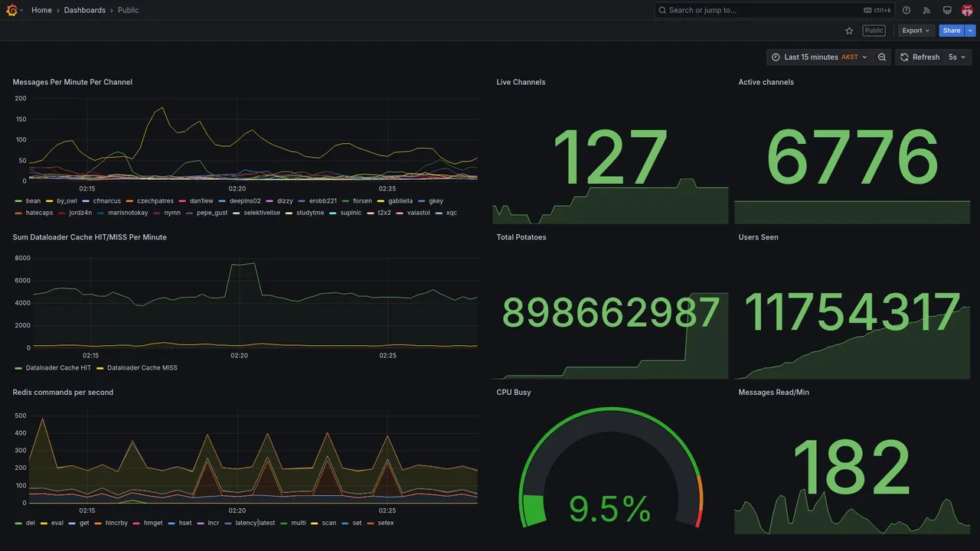Open the help question-mark icon
The width and height of the screenshot is (980, 551).
tap(906, 10)
